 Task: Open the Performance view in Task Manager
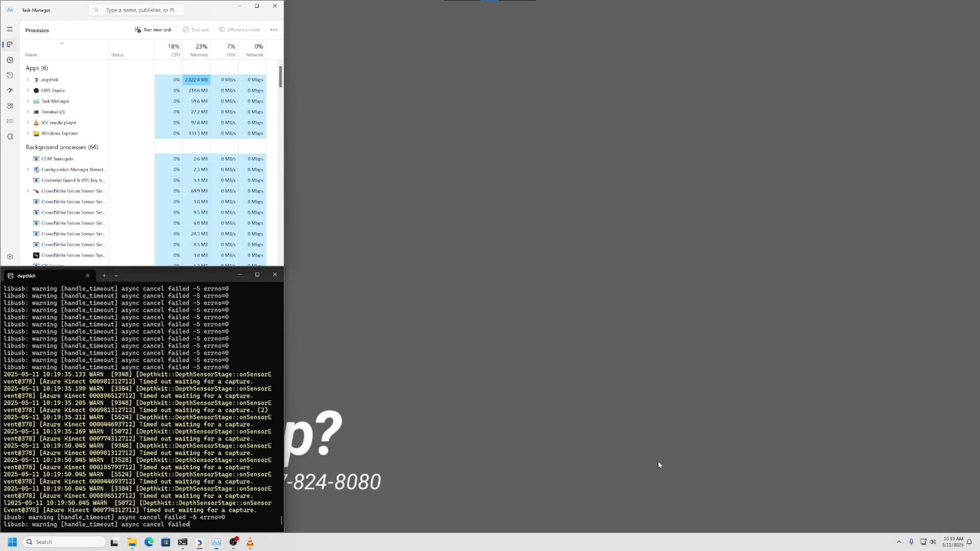pos(10,60)
